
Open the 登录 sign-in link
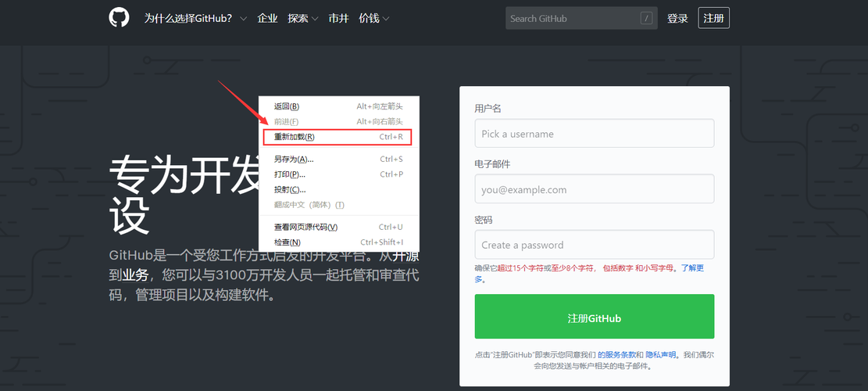(677, 18)
